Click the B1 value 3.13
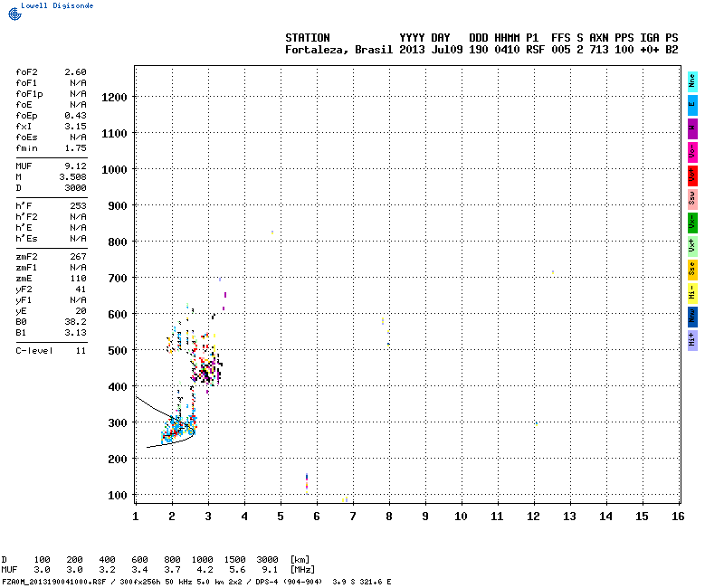The height and width of the screenshot is (588, 724). pyautogui.click(x=75, y=333)
